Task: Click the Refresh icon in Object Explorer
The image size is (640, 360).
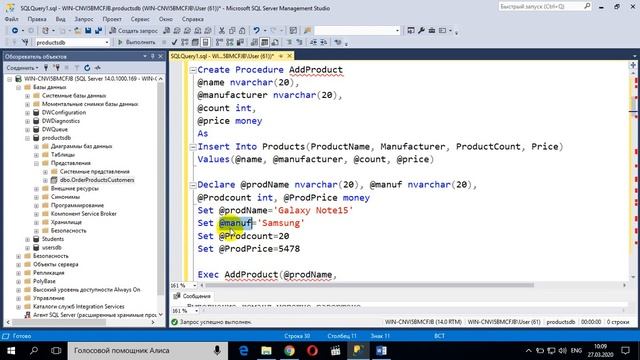Action: pyautogui.click(x=87, y=68)
